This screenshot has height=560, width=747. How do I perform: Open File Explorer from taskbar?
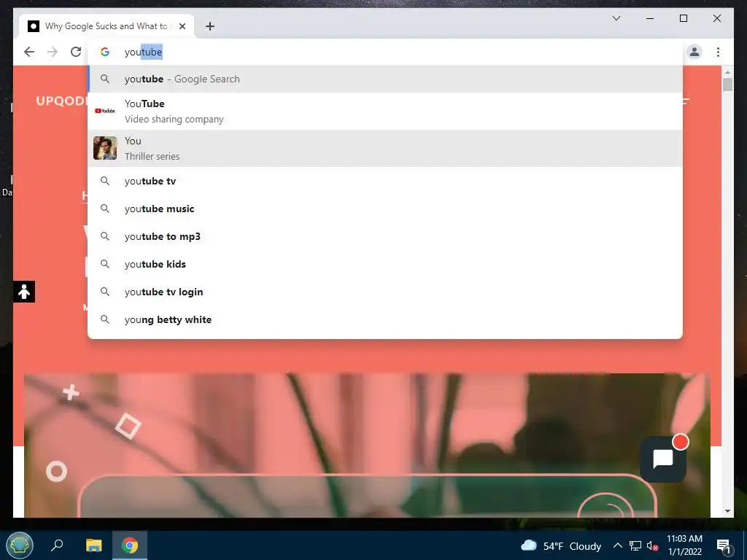tap(94, 545)
